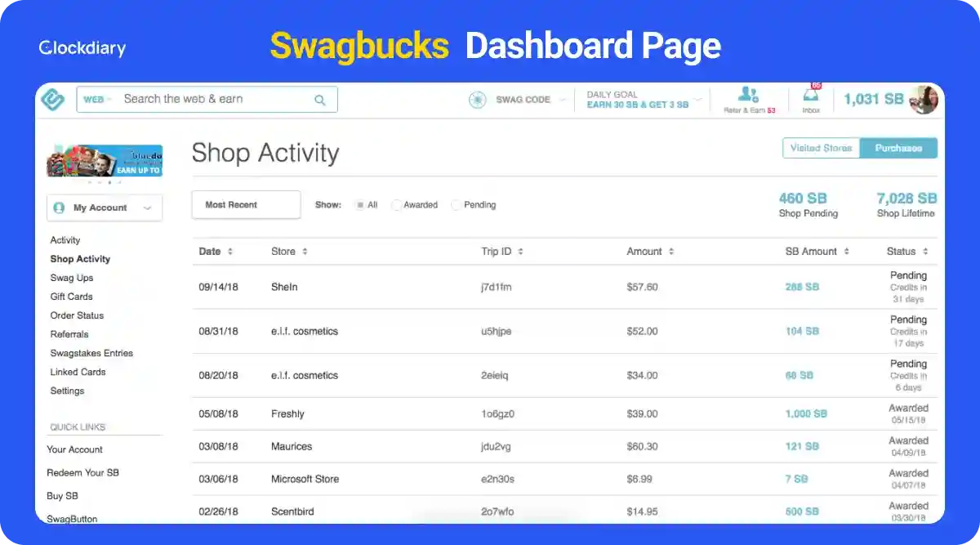Click the $60.30 amount cell
Viewport: 980px width, 545px height.
point(642,447)
